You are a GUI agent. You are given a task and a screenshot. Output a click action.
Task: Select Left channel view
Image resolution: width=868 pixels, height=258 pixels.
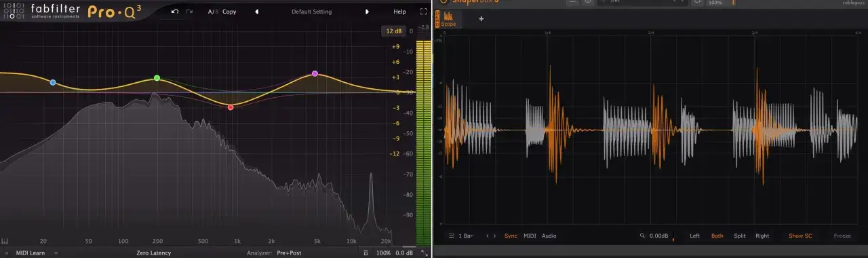click(x=694, y=236)
